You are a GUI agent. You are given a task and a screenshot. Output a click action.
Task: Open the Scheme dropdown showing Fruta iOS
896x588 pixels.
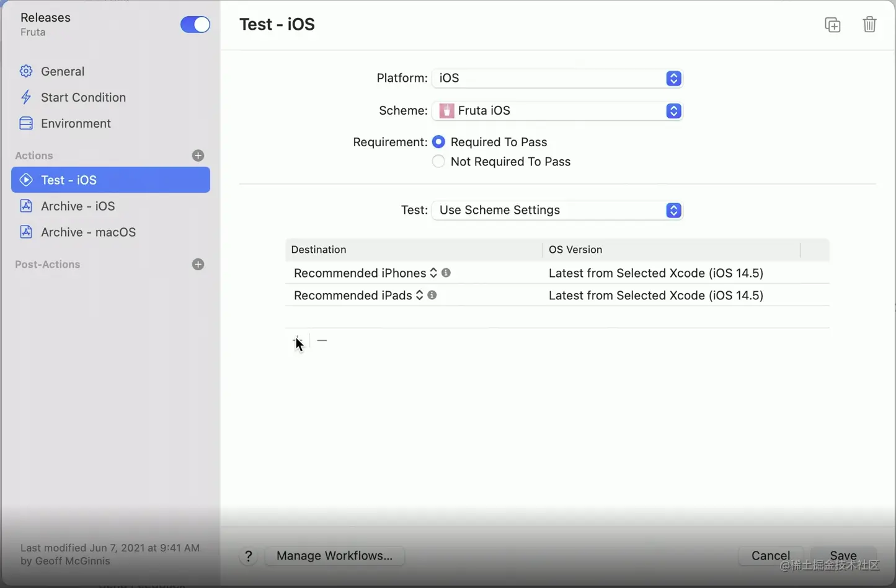(557, 110)
